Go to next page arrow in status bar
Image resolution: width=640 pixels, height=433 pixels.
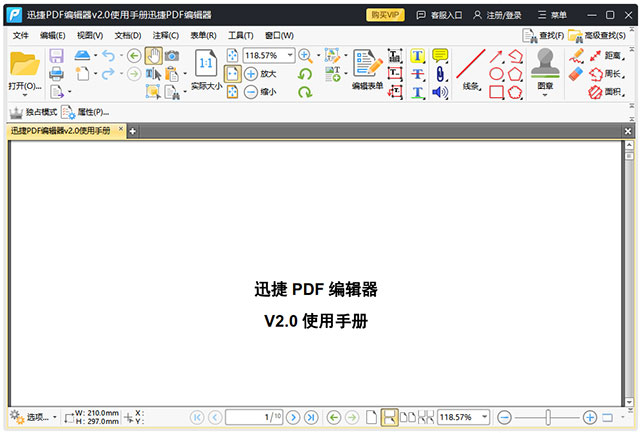(x=293, y=417)
